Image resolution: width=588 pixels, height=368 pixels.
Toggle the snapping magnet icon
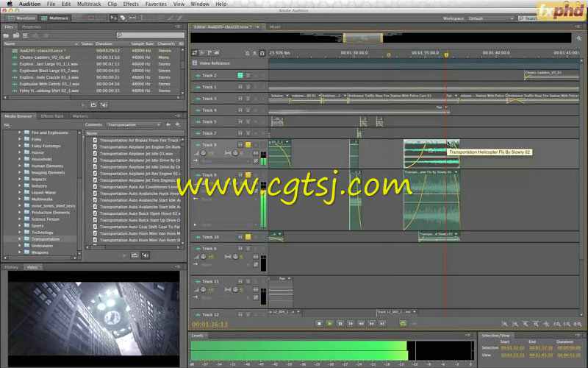click(x=262, y=53)
